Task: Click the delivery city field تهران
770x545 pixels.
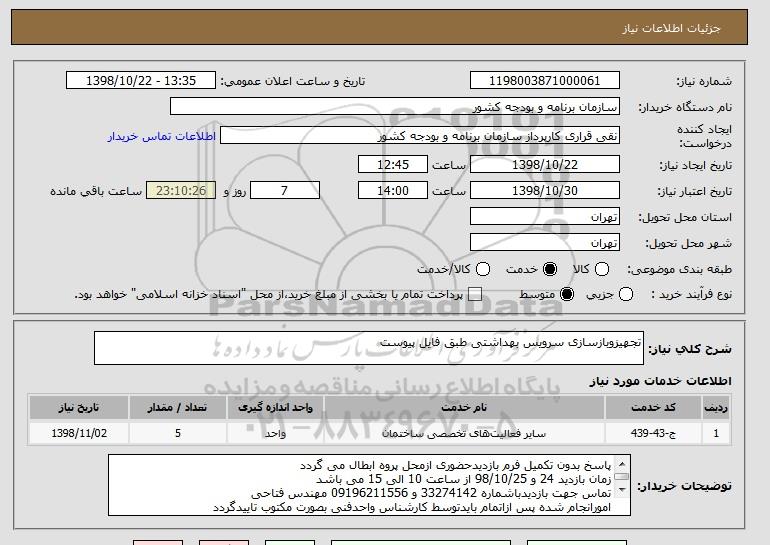Action: click(x=545, y=243)
